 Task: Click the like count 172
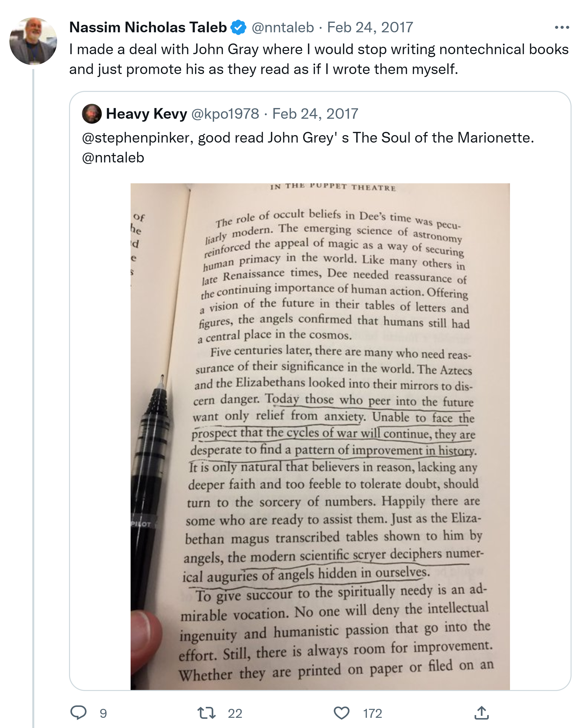[372, 714]
